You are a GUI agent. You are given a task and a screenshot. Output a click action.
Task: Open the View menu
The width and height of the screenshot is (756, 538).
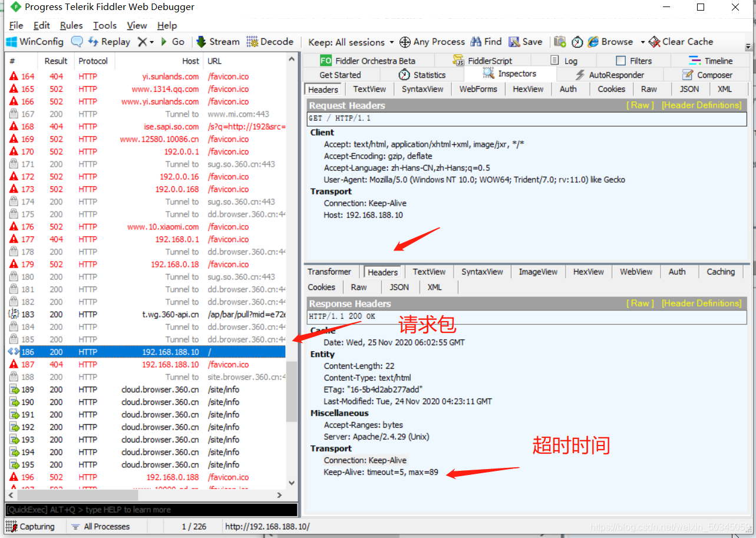coord(137,25)
